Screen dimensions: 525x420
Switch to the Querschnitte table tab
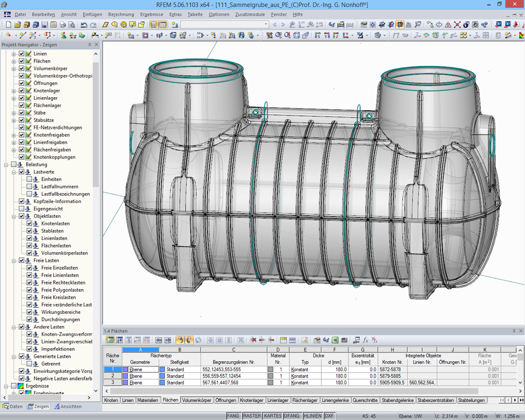[365, 400]
